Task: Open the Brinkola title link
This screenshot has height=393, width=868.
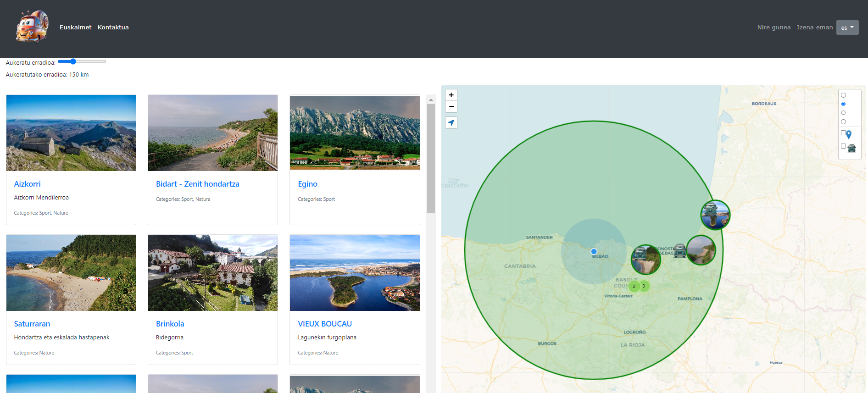Action: coord(170,324)
